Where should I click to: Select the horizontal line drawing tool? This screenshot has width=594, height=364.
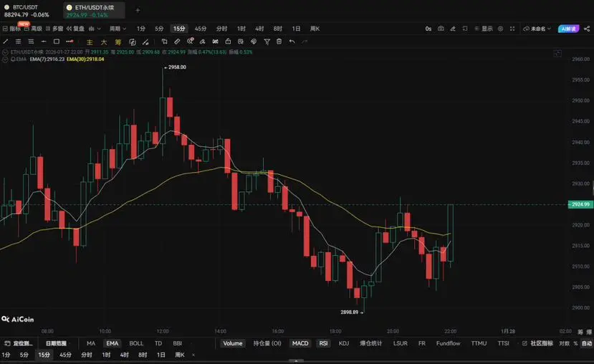click(x=44, y=42)
